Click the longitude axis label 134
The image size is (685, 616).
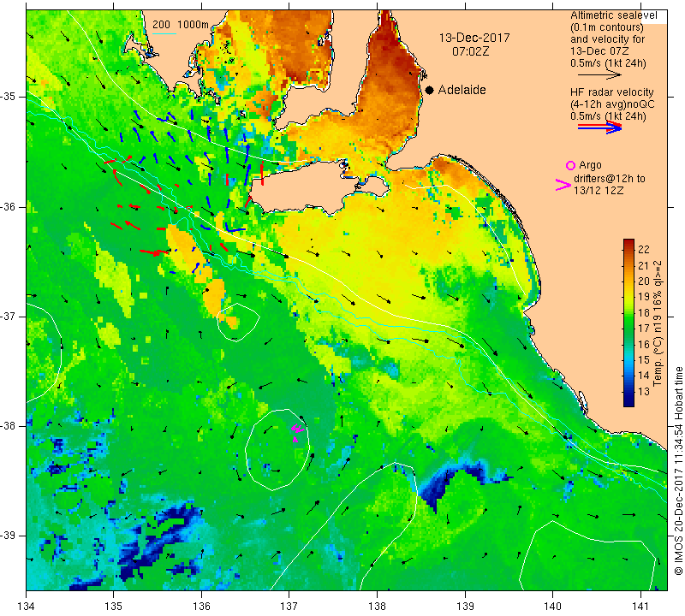(27, 606)
